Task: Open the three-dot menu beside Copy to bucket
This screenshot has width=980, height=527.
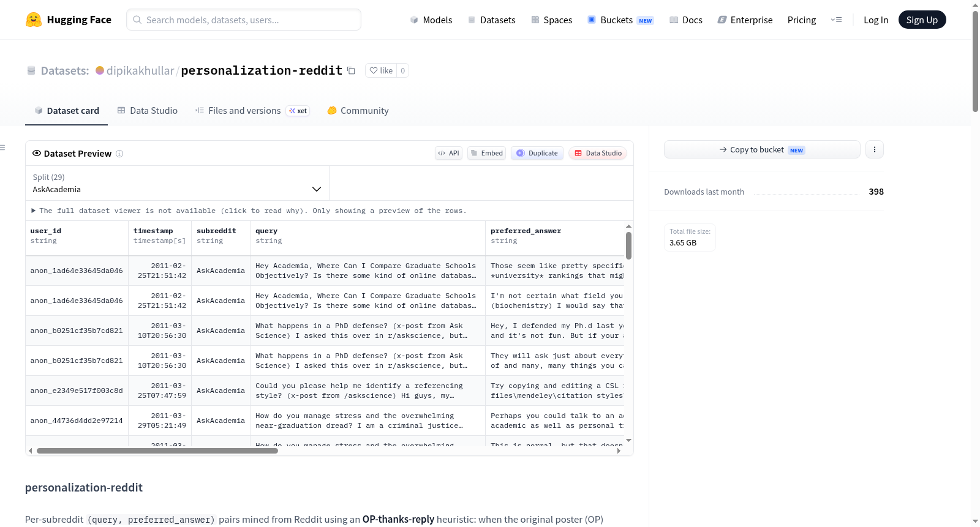Action: pyautogui.click(x=875, y=149)
